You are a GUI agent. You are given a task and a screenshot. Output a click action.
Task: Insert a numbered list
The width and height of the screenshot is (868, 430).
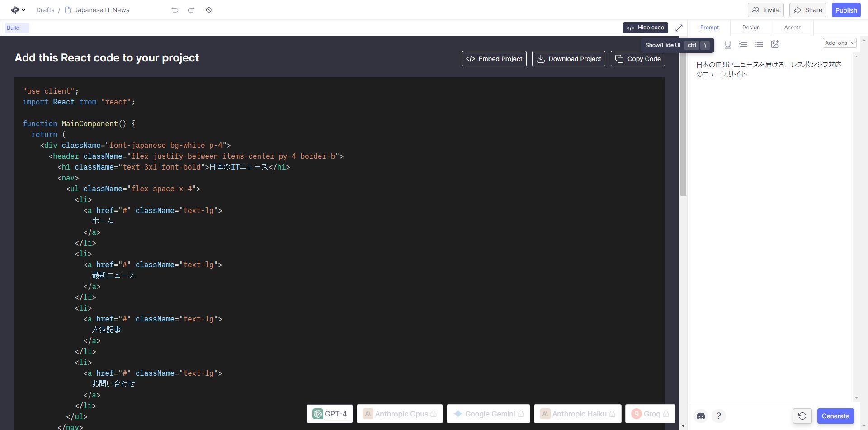click(743, 44)
